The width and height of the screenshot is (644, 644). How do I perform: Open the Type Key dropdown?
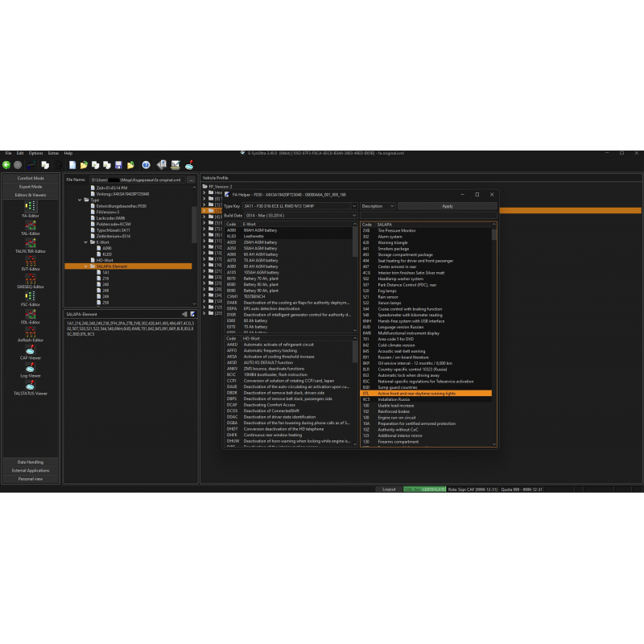pos(355,206)
